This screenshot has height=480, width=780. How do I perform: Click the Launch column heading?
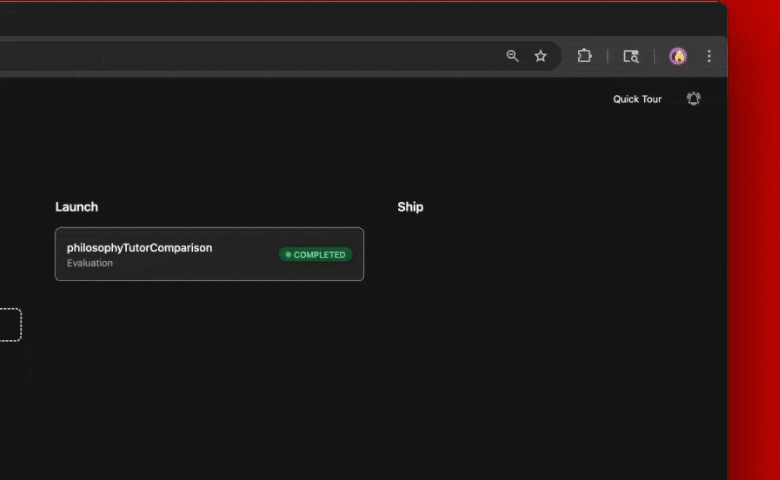(x=77, y=207)
